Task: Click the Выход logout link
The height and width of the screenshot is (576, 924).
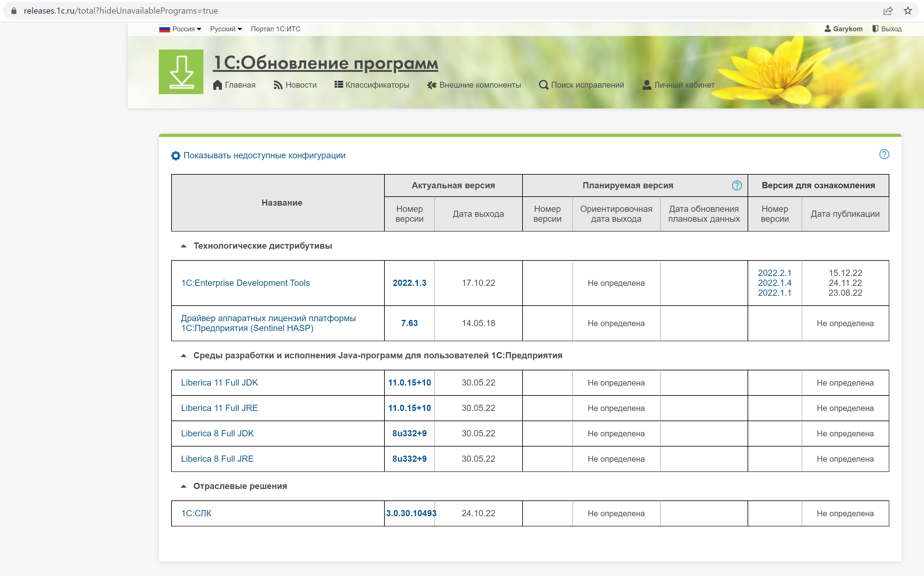Action: pos(891,29)
